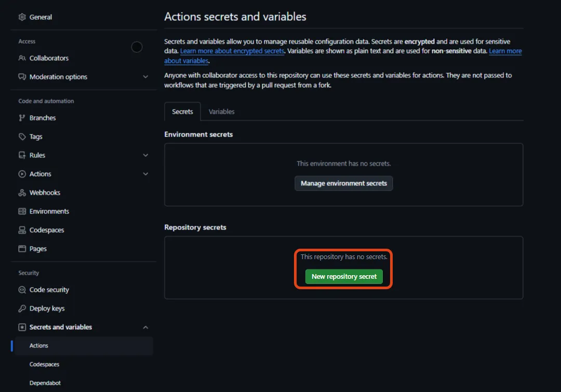This screenshot has height=392, width=561.
Task: Collapse the Secrets and variables section
Action: point(146,327)
